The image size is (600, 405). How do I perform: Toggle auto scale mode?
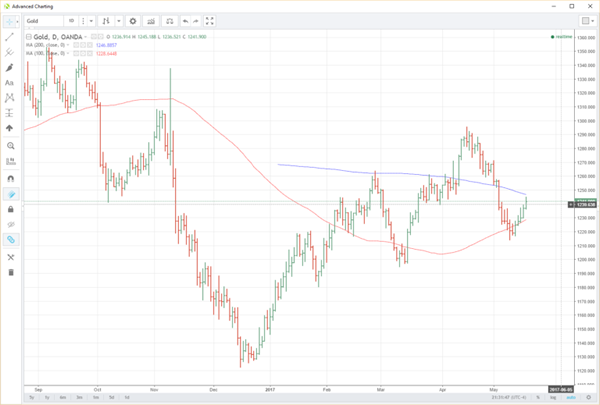571,398
